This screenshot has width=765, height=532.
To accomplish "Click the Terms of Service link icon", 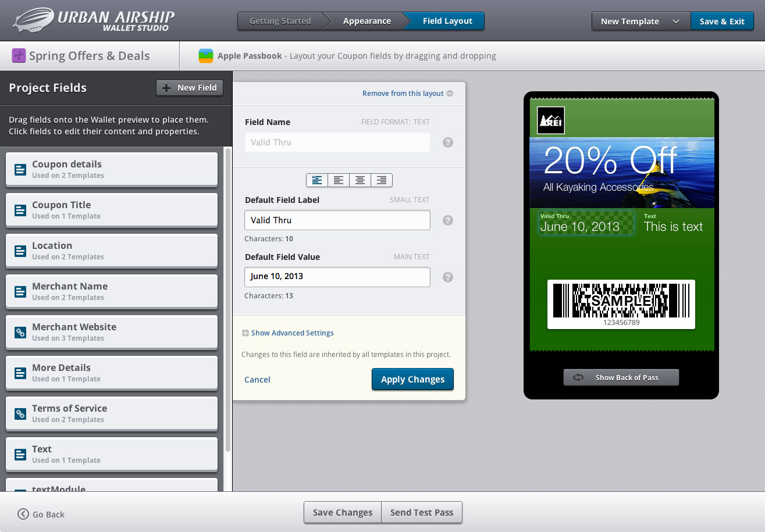I will [20, 414].
